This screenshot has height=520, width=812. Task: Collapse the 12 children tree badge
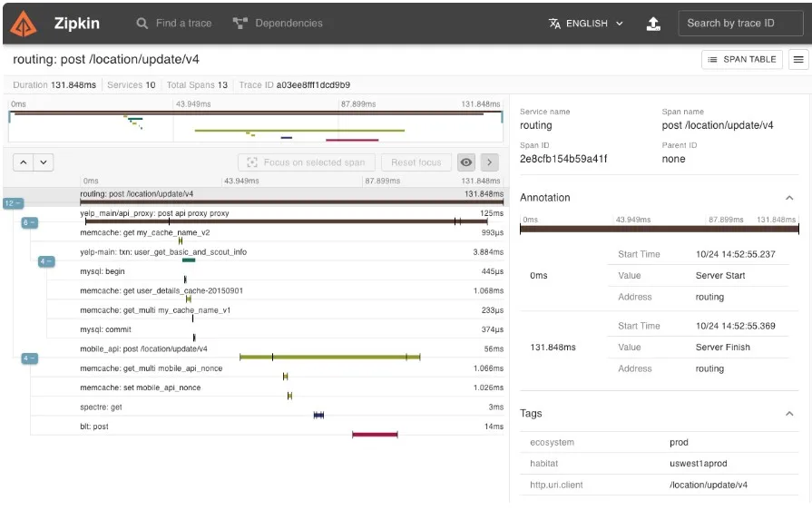pos(13,203)
